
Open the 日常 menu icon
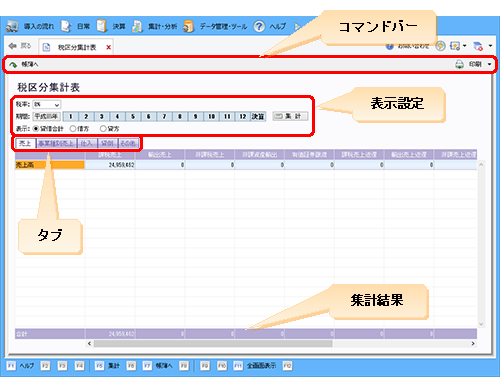coord(67,26)
